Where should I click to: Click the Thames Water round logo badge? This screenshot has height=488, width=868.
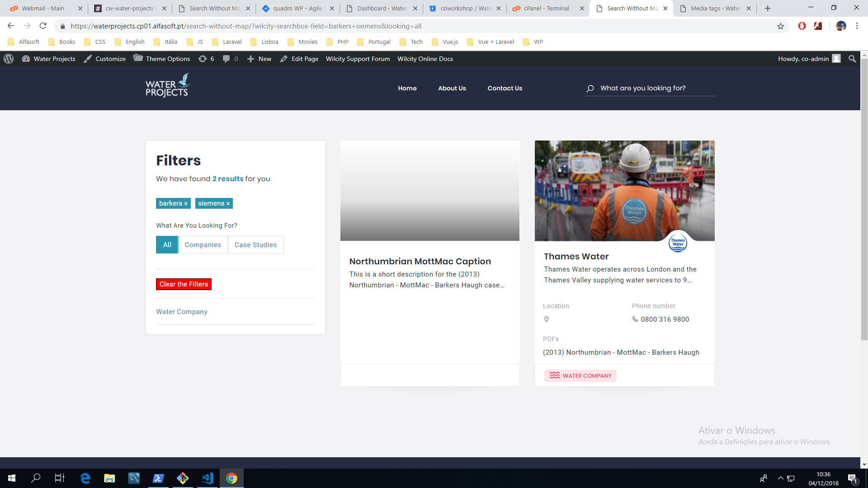(x=678, y=243)
